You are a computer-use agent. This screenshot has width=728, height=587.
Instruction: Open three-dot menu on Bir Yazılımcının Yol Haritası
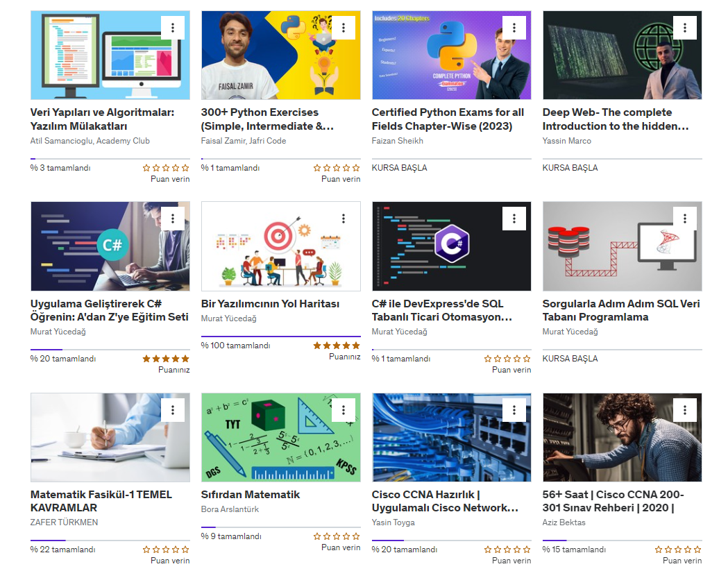344,219
